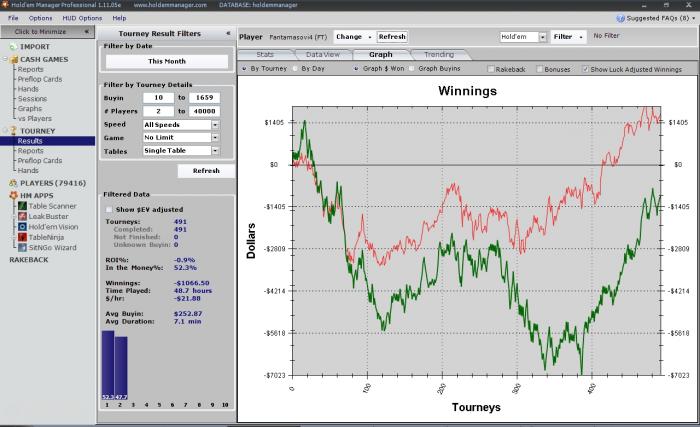Launch SitNGo Wizard app icon
Screen dimensions: 700x427
coord(22,247)
